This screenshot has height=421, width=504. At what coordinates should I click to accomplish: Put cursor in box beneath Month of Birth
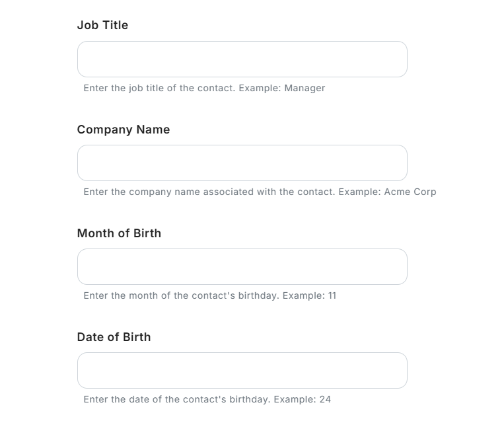242,267
